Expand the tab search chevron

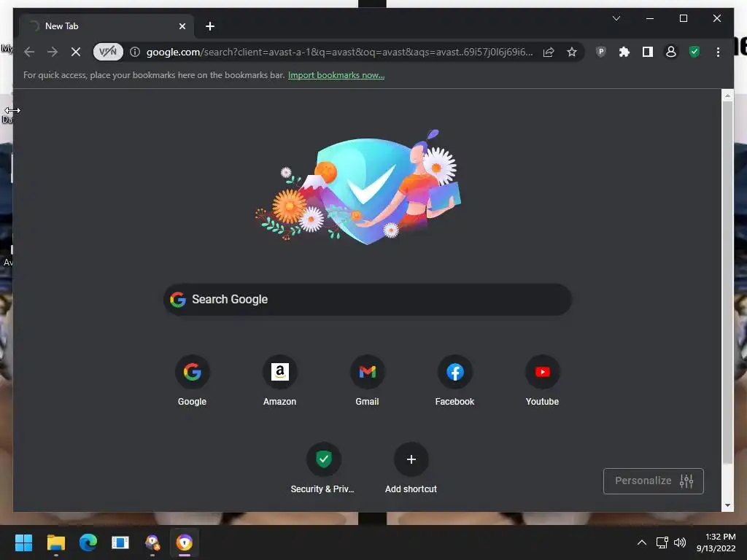point(616,18)
